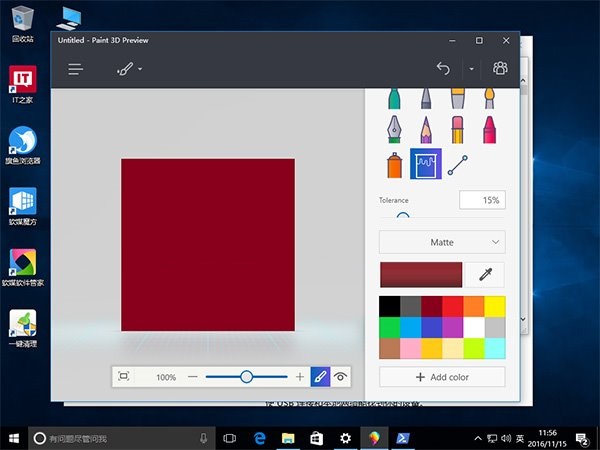Select the red crayon tool
The width and height of the screenshot is (600, 450).
(490, 130)
